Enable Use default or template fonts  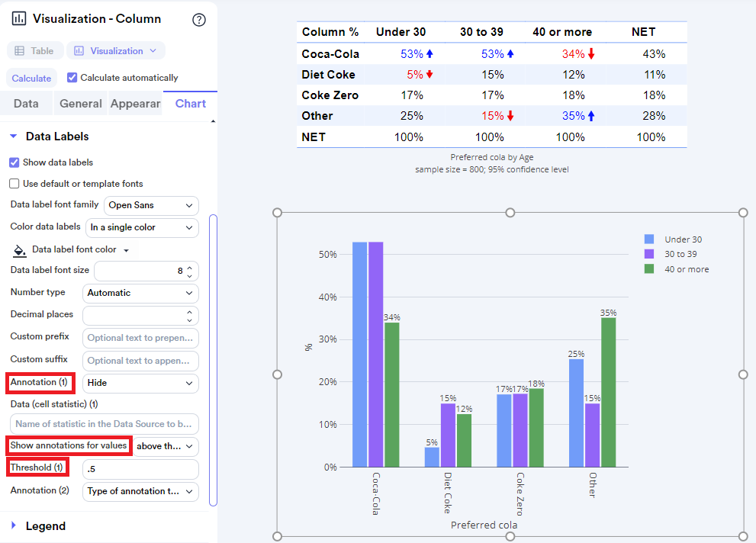point(14,184)
